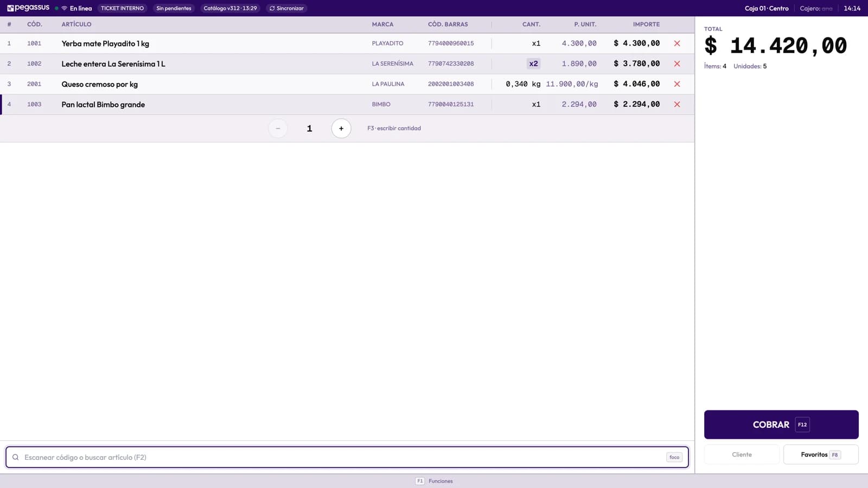This screenshot has height=488, width=868.
Task: Click the Cajero: ana label
Action: point(816,8)
